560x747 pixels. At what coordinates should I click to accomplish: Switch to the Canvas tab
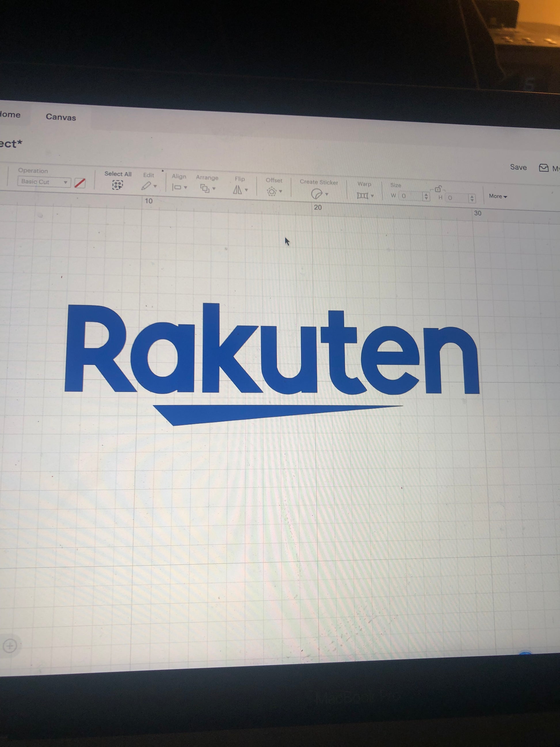pyautogui.click(x=61, y=117)
